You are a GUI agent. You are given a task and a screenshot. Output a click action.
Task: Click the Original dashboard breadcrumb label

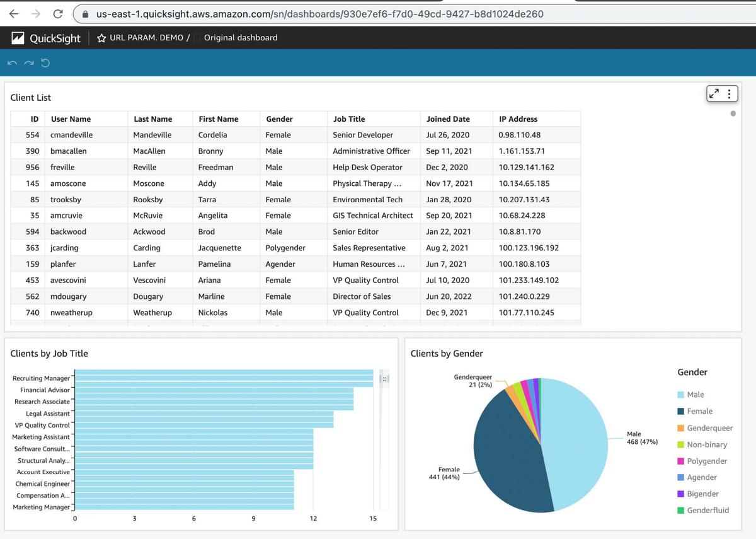[241, 38]
